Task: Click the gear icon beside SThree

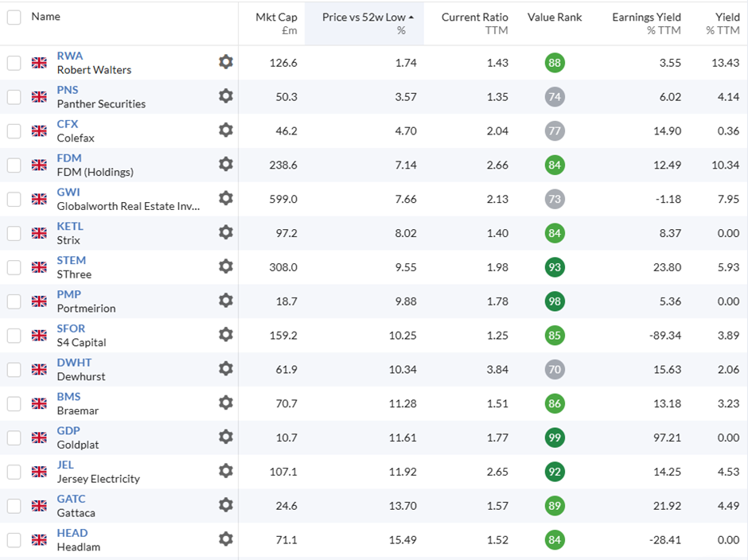Action: (x=226, y=266)
